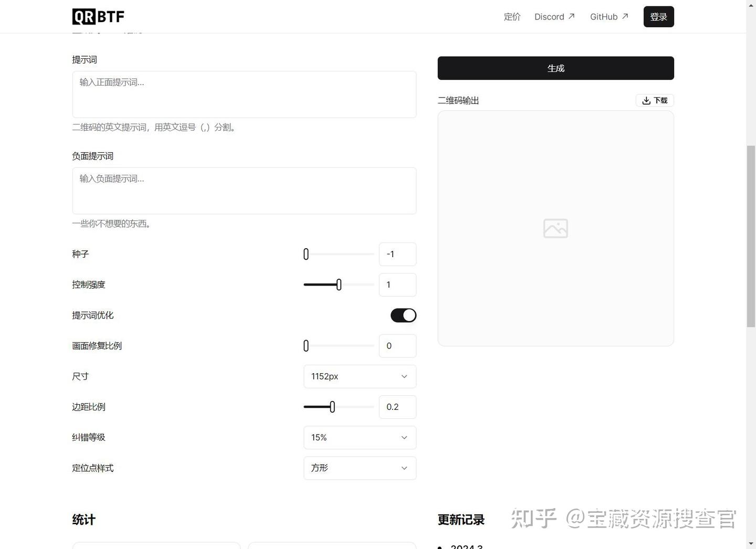Viewport: 756px width, 549px height.
Task: Open the 尺寸 size dropdown
Action: tap(360, 376)
